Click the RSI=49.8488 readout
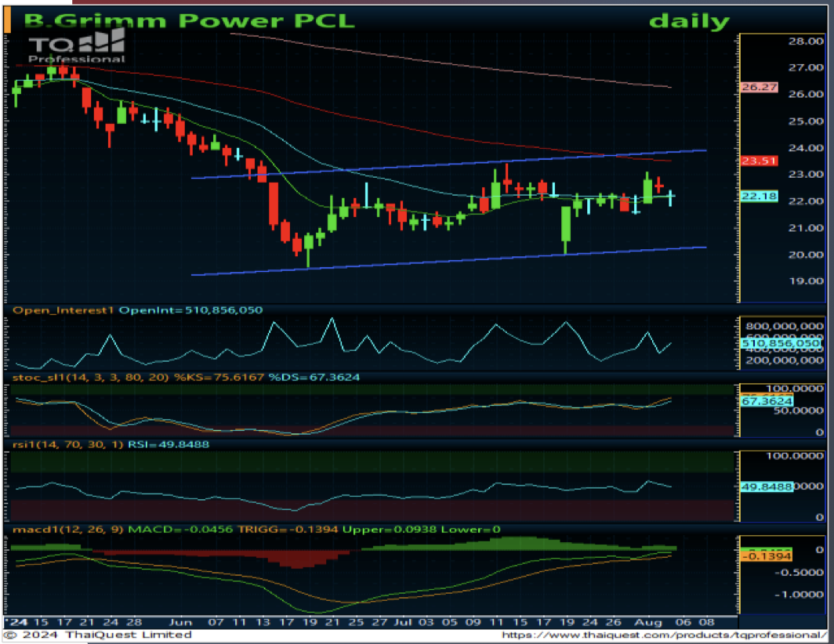 click(168, 444)
